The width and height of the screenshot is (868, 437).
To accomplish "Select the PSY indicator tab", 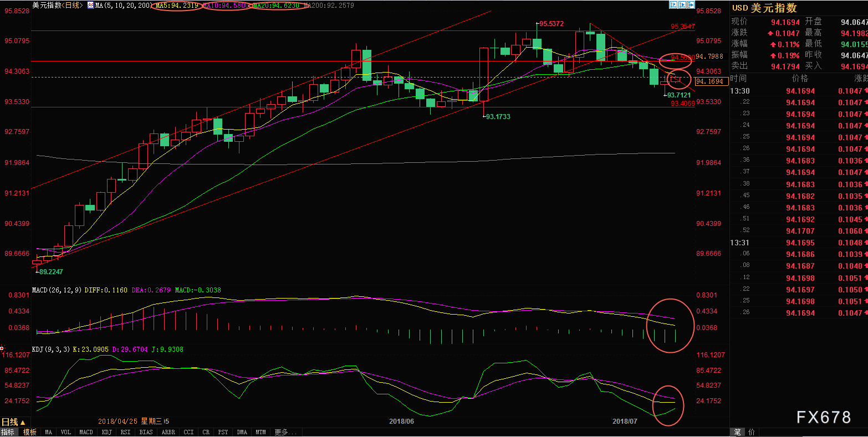I will click(223, 432).
